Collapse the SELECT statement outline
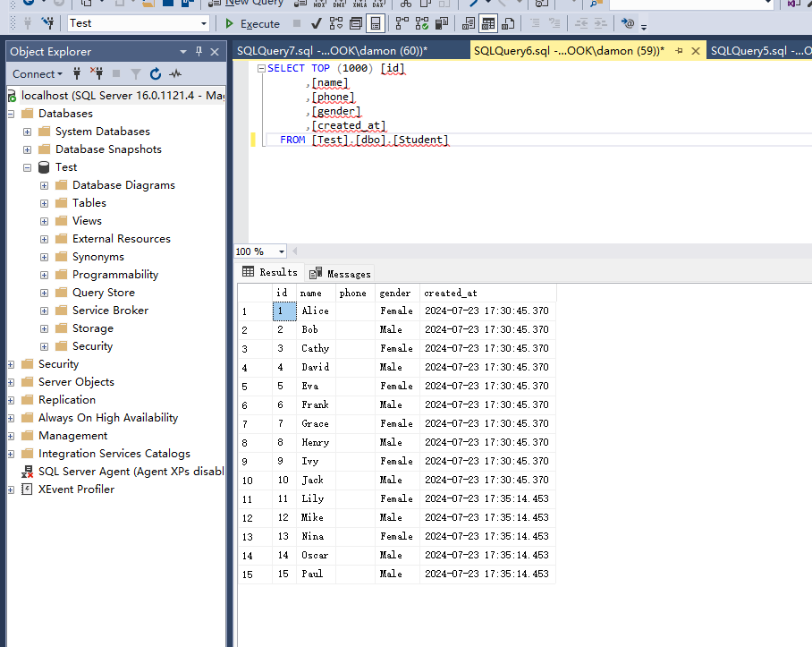 [260, 68]
